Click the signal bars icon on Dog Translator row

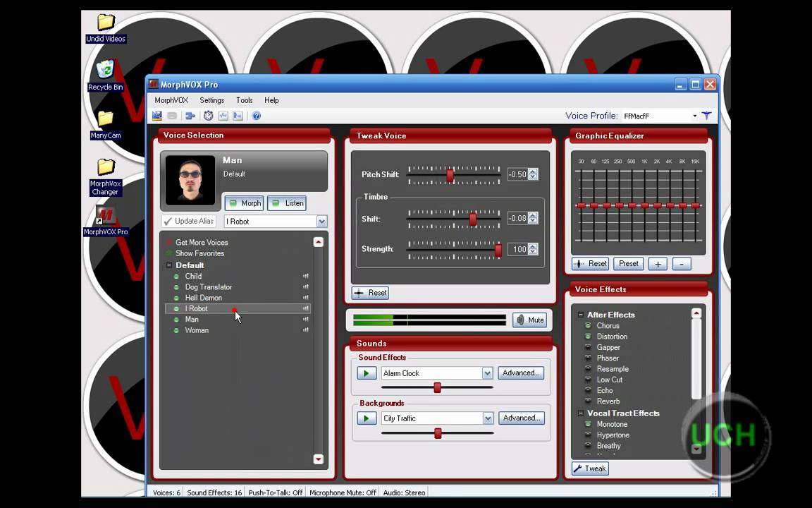click(x=305, y=287)
